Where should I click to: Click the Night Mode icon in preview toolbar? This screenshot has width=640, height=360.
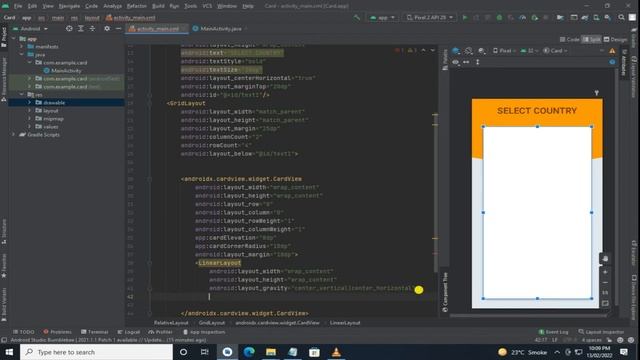(482, 51)
